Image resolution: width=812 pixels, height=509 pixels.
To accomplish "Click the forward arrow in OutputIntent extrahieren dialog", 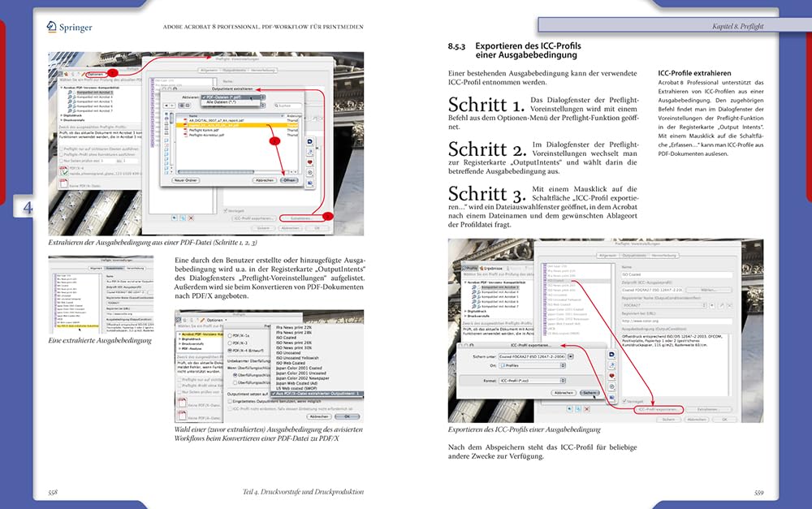I will click(x=172, y=106).
